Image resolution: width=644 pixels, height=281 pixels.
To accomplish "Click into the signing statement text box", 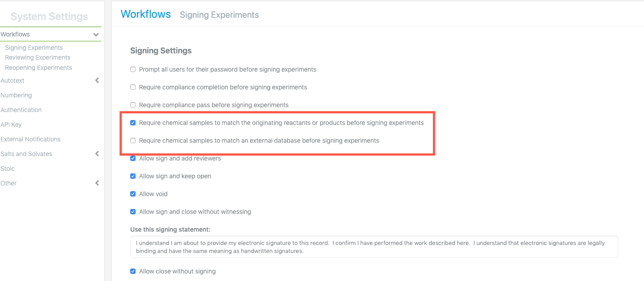I will click(x=374, y=247).
